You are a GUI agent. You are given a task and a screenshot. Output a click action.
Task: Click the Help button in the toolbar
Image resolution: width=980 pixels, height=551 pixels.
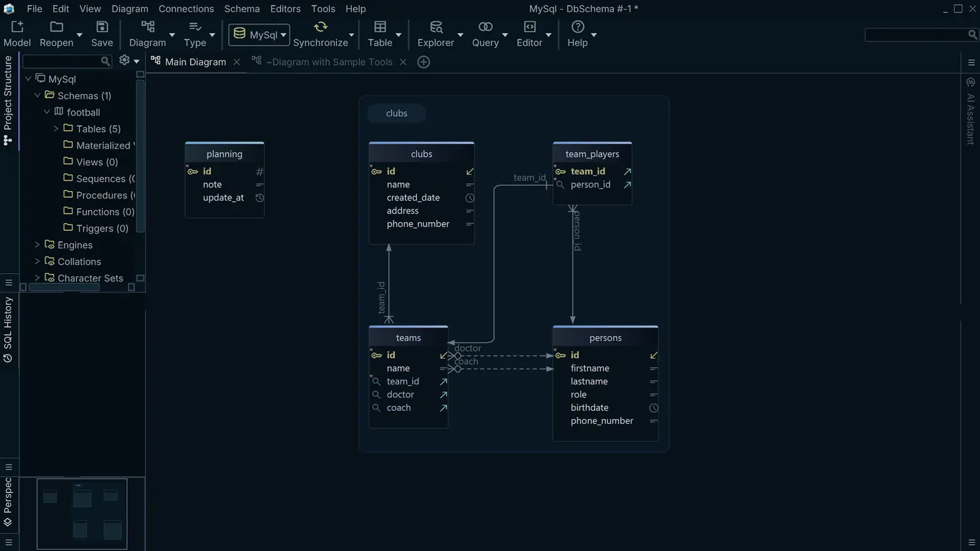click(x=578, y=31)
